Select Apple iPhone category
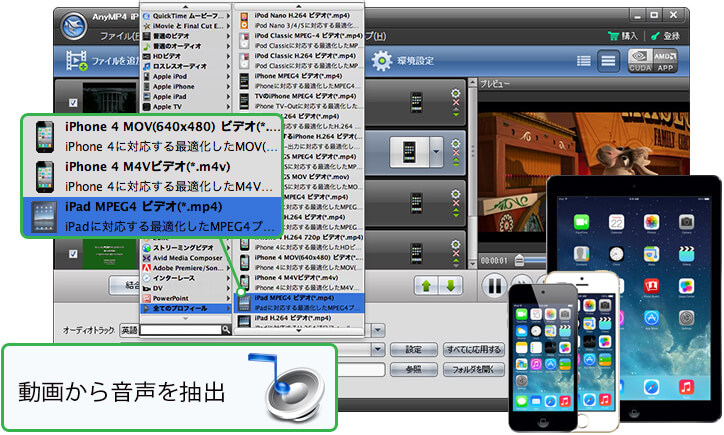 coord(186,86)
